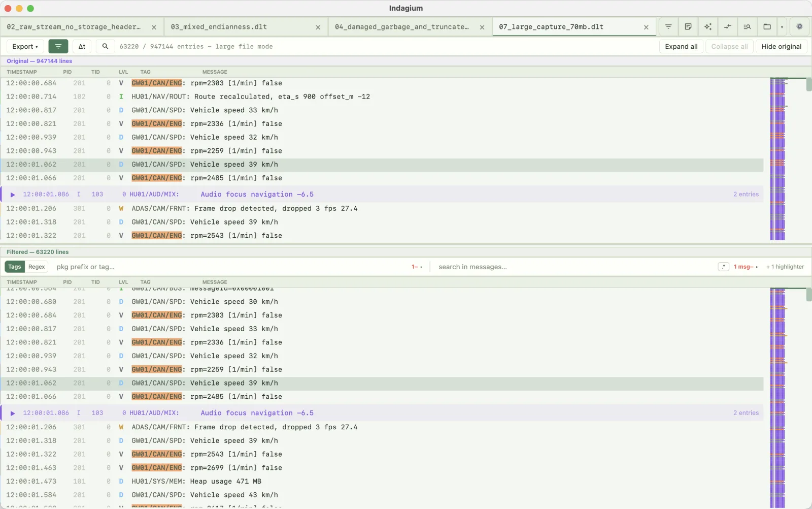This screenshot has height=509, width=812.
Task: Toggle the green filter button
Action: (x=58, y=46)
